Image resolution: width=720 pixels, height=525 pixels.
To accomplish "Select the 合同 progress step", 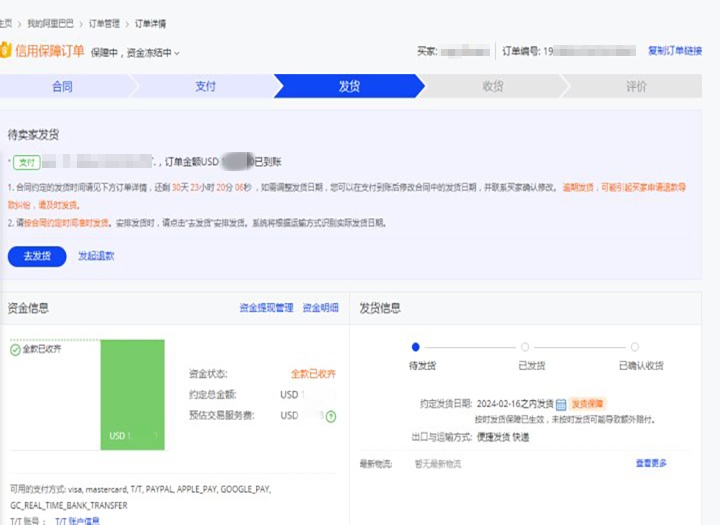I will pyautogui.click(x=62, y=86).
